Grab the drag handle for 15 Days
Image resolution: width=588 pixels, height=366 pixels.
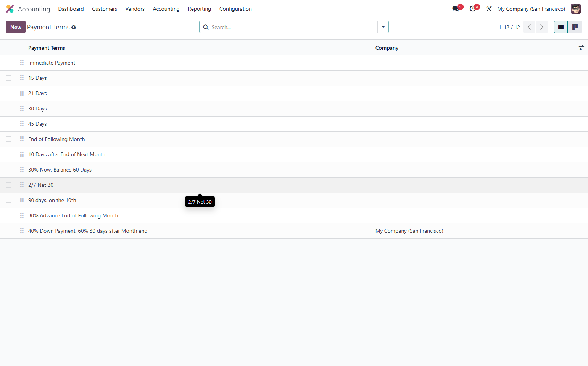(22, 78)
